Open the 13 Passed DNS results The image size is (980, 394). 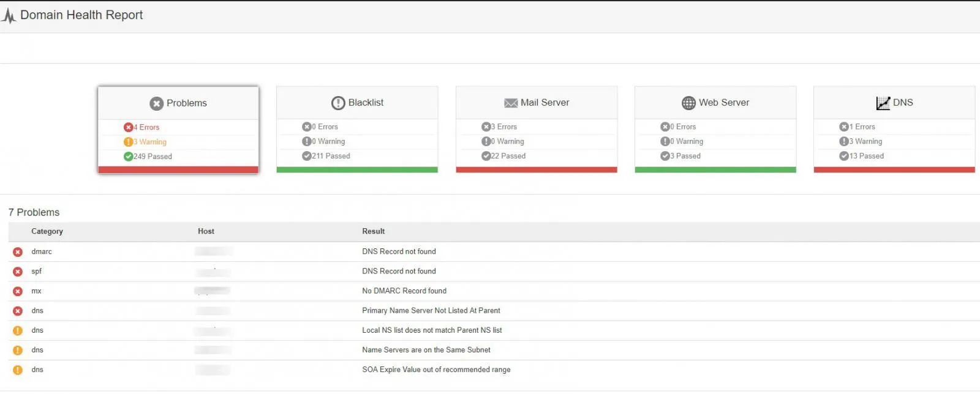click(x=865, y=156)
